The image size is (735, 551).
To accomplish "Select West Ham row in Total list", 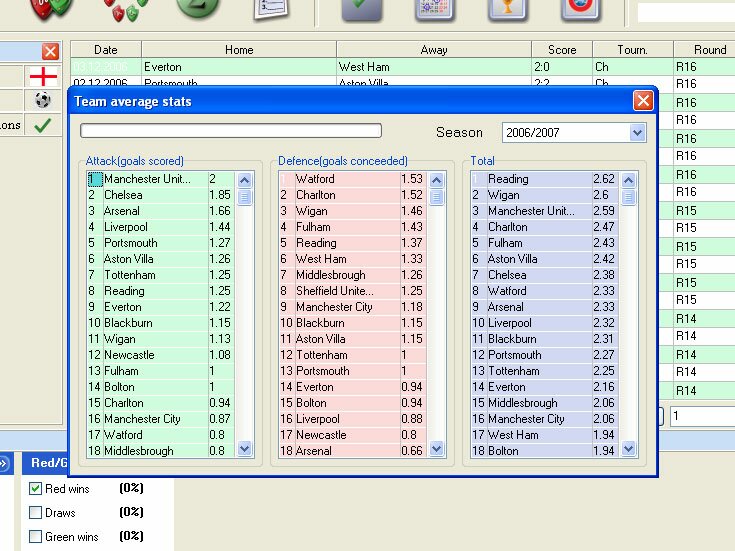I will [x=545, y=435].
